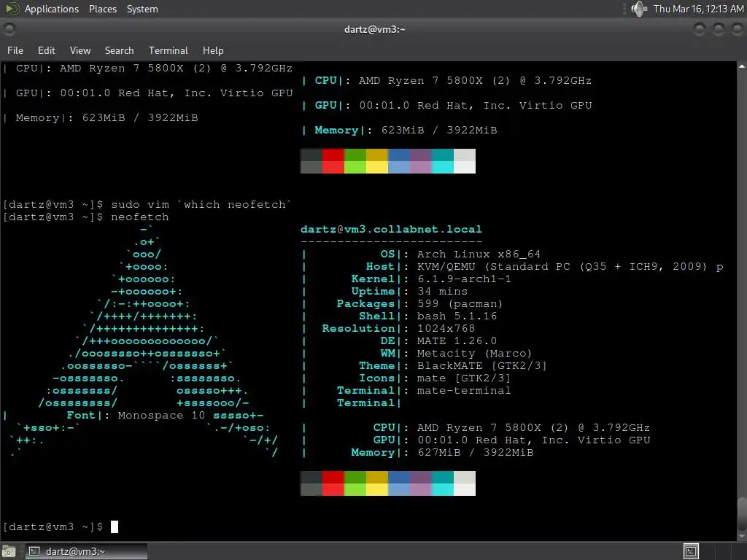Click the kernel version '6.1.9-arch1-1'
Viewport: 747px width, 560px height.
[x=464, y=279]
